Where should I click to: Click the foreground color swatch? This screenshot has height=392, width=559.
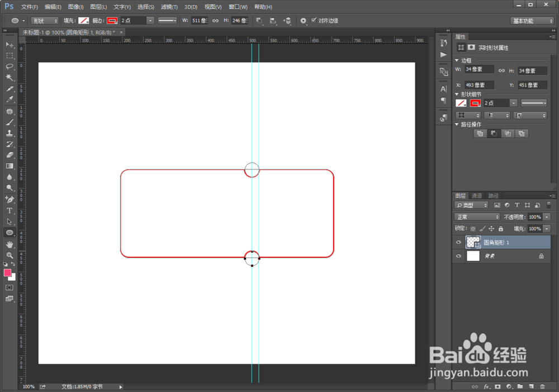[7, 273]
